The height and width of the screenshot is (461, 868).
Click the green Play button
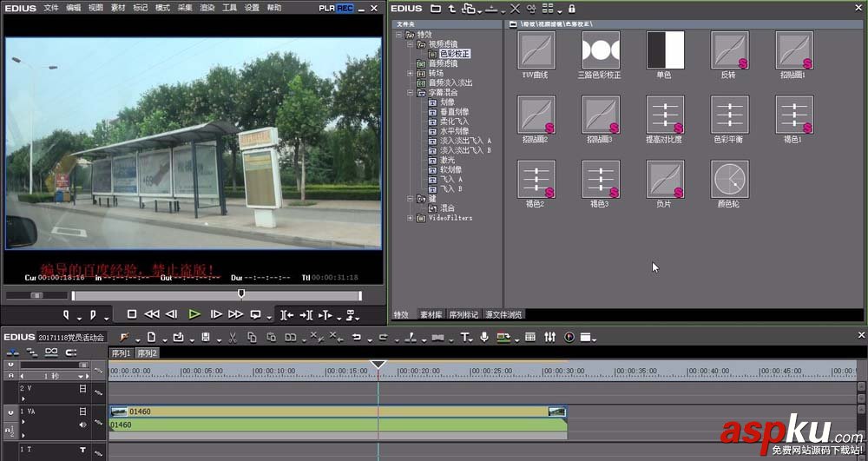click(x=194, y=314)
